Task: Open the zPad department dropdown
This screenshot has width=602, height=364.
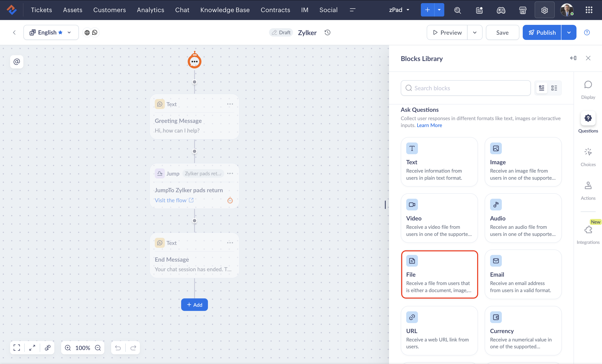Action: click(399, 10)
